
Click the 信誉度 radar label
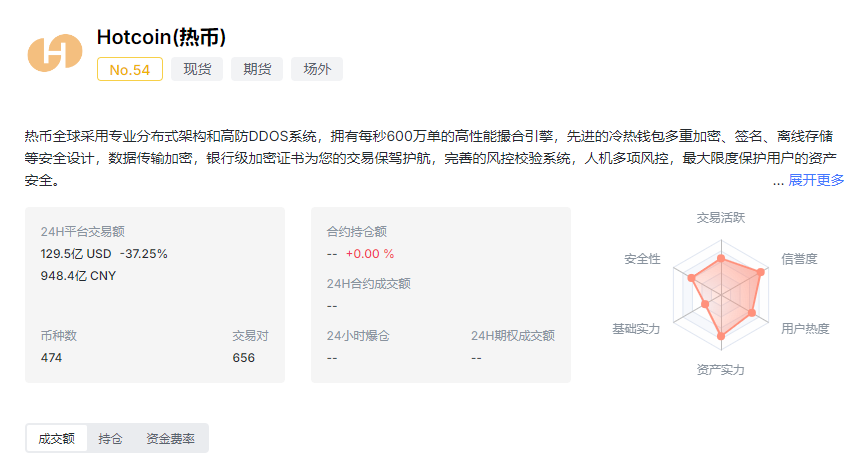tap(799, 259)
